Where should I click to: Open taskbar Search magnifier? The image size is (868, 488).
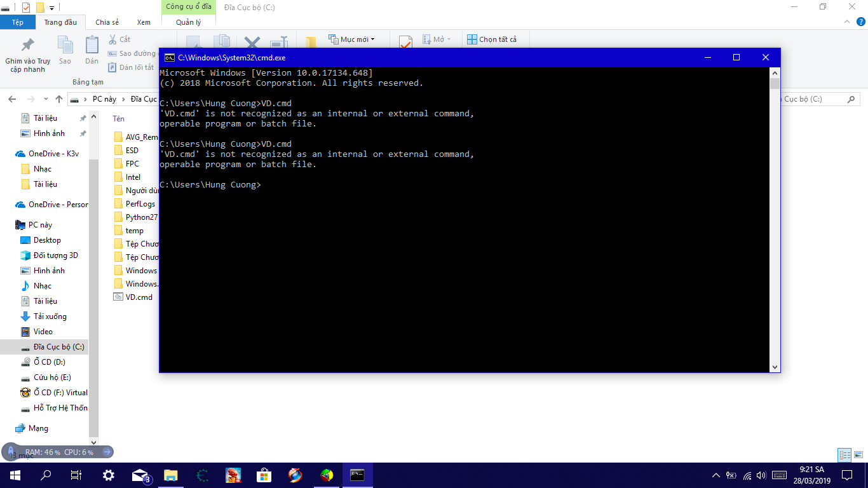tap(46, 475)
